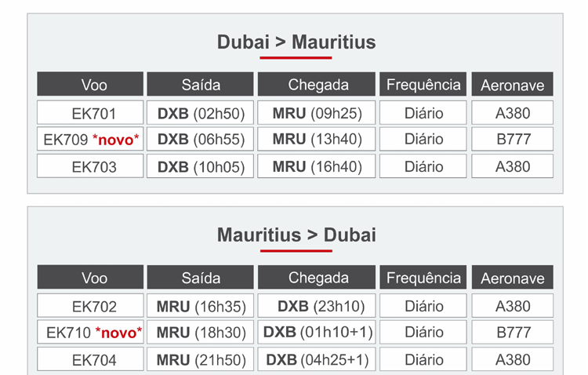Select MRU (13h40) arrival cell

[x=318, y=140]
